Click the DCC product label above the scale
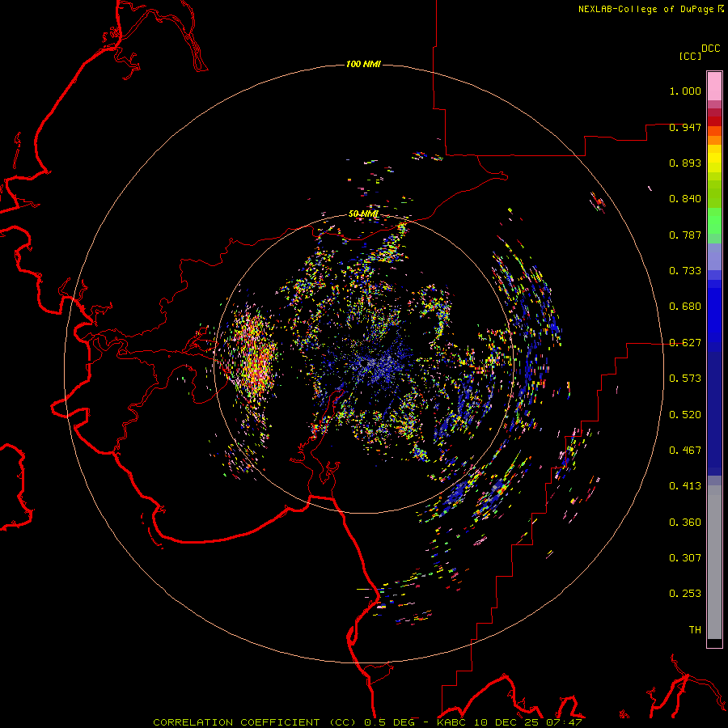The height and width of the screenshot is (728, 728). coord(711,49)
